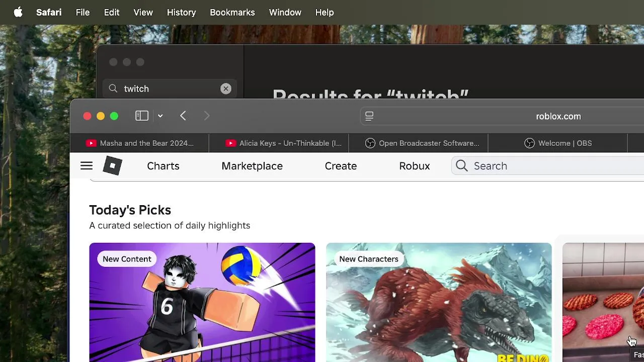
Task: Open the Apple menu
Action: pyautogui.click(x=18, y=13)
